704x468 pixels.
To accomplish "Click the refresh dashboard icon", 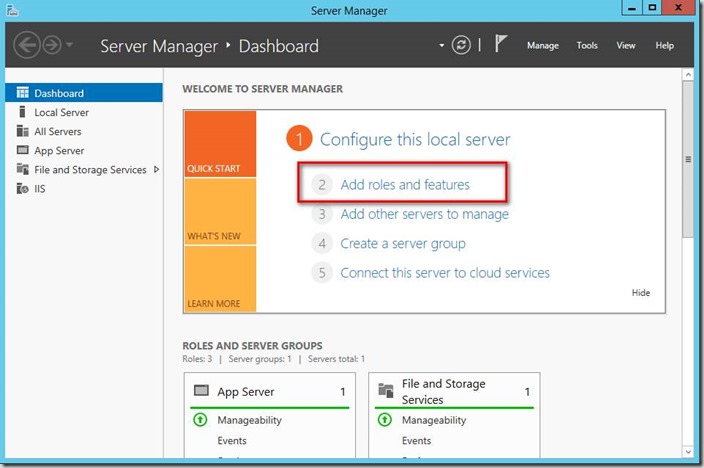I will [x=461, y=45].
